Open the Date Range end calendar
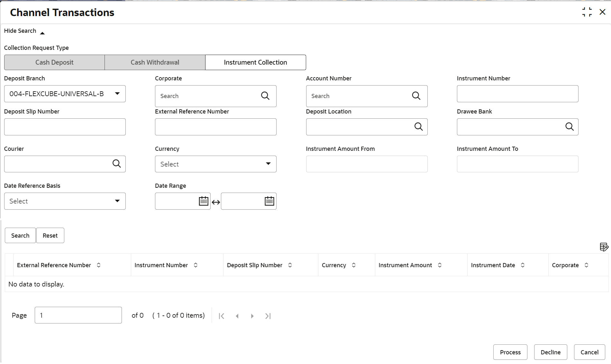This screenshot has width=611, height=364. point(269,201)
